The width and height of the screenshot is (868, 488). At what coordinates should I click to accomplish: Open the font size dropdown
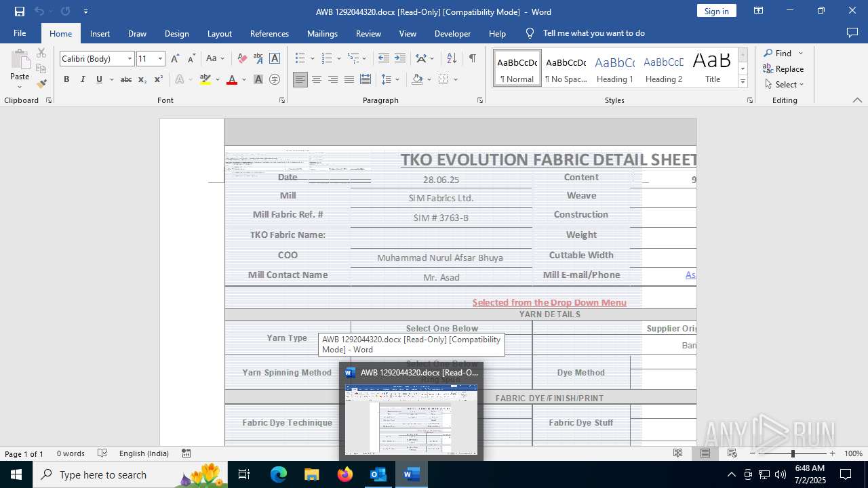coord(160,59)
